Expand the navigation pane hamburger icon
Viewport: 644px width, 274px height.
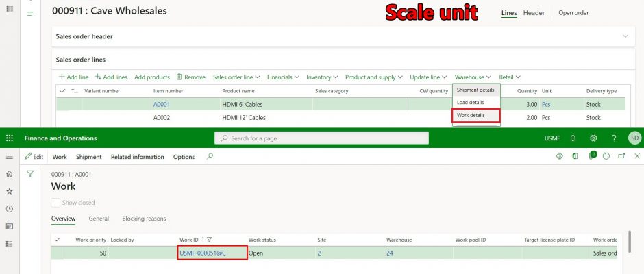click(10, 156)
